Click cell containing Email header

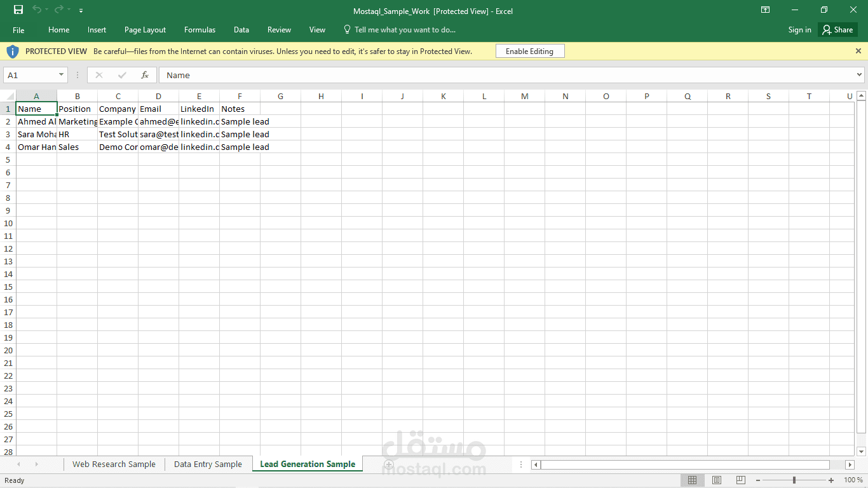pos(158,109)
